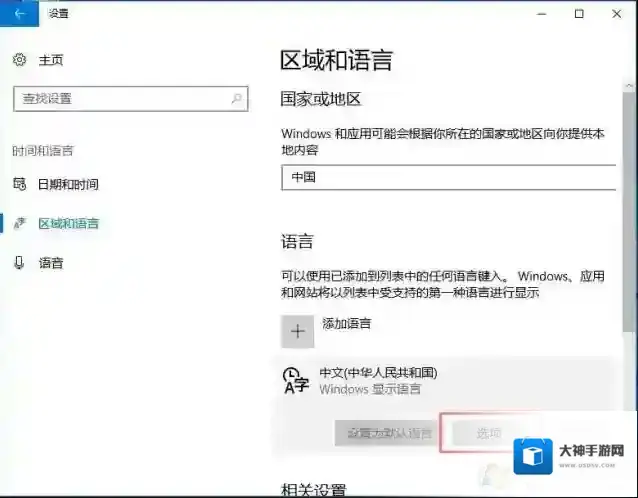Viewport: 638px width, 498px height.
Task: Open 语音 speech settings page
Action: pos(51,263)
